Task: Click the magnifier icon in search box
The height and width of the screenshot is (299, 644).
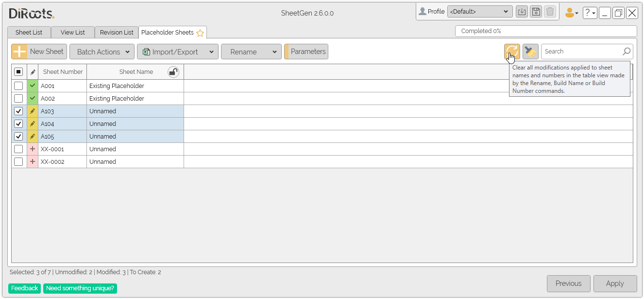Action: pos(627,52)
